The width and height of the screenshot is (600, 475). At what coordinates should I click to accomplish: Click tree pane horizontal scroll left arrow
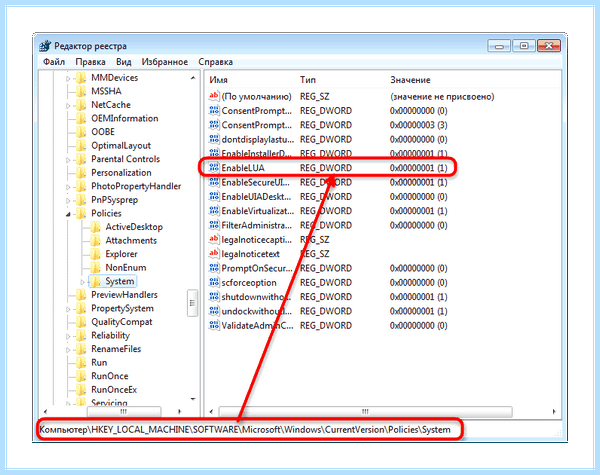(x=46, y=412)
